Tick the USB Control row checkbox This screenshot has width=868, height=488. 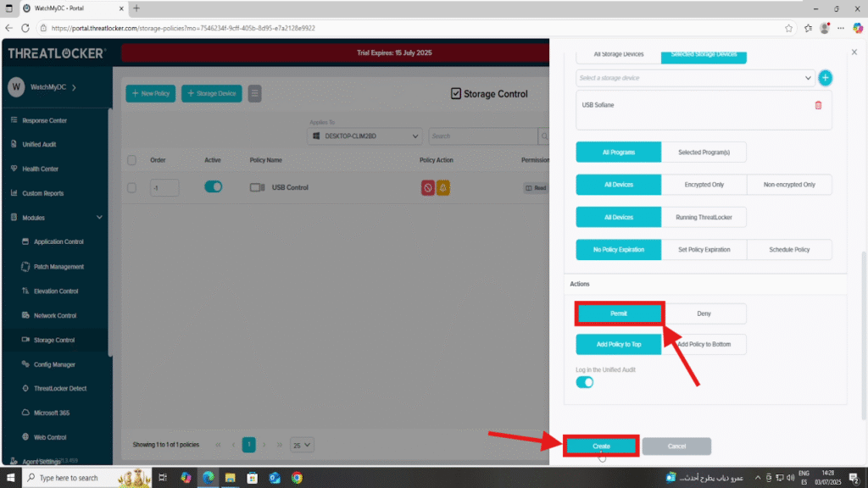131,187
